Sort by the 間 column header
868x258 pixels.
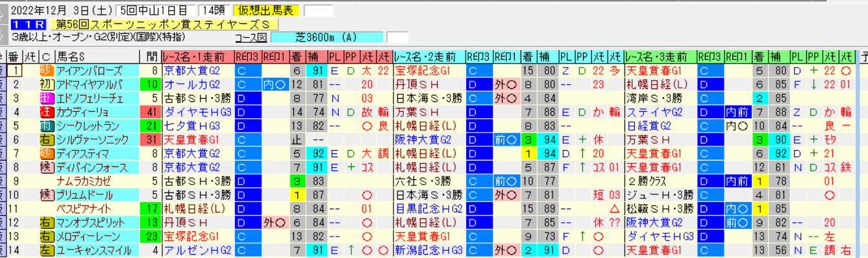tap(151, 57)
